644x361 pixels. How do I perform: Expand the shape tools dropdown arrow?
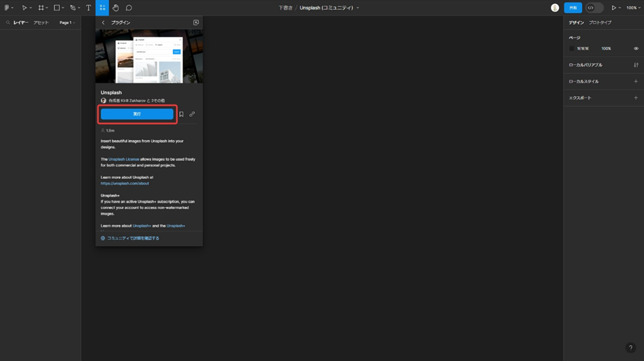tap(63, 8)
